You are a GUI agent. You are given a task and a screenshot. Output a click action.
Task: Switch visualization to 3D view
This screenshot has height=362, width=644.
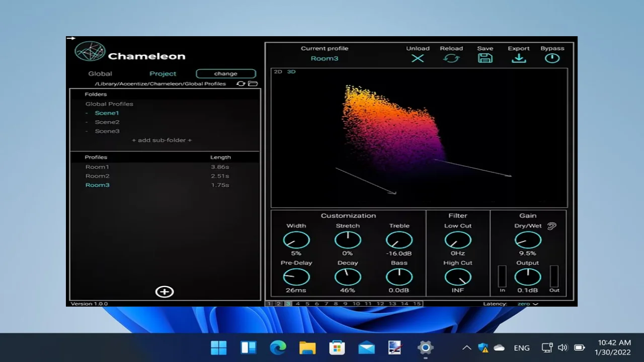[291, 72]
